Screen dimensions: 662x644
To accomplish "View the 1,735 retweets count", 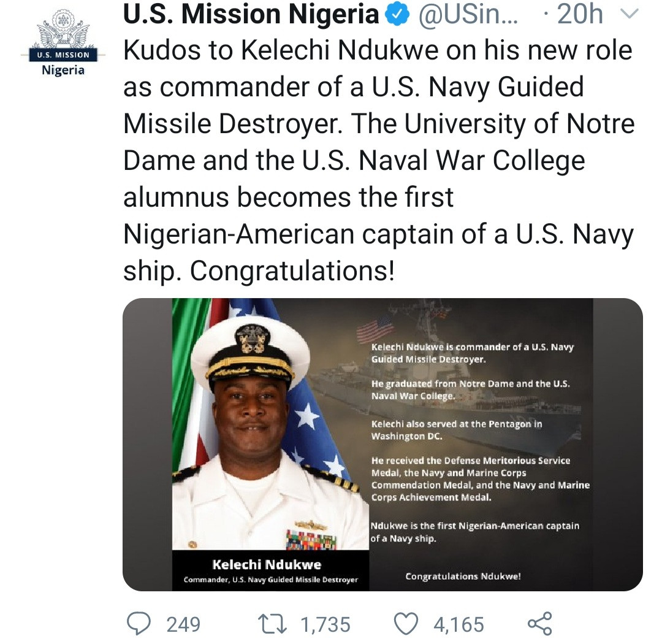I will point(325,624).
